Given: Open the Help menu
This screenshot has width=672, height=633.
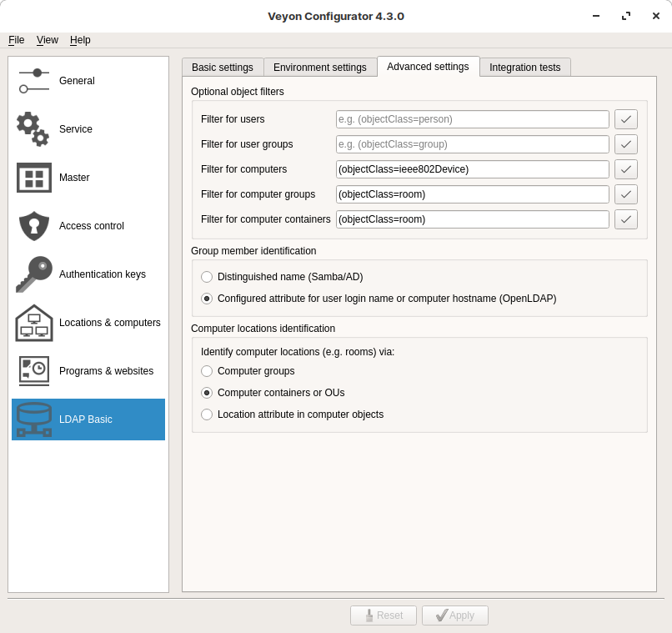Looking at the screenshot, I should coord(80,40).
